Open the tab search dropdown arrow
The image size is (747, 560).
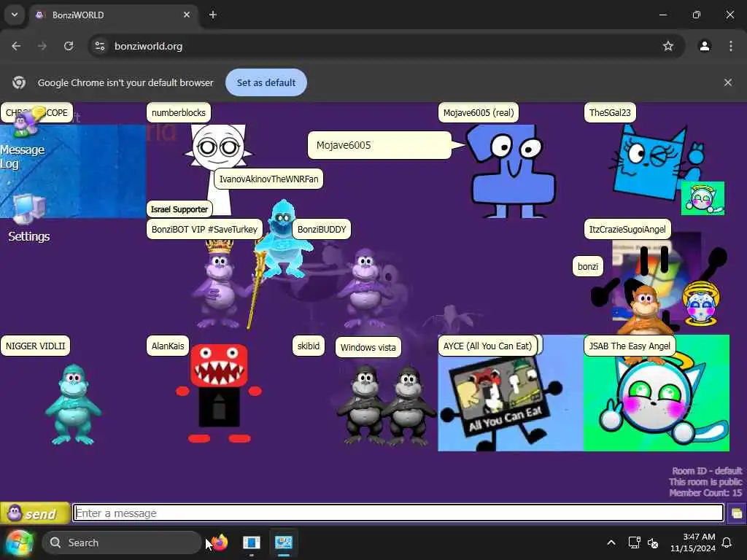(x=15, y=15)
